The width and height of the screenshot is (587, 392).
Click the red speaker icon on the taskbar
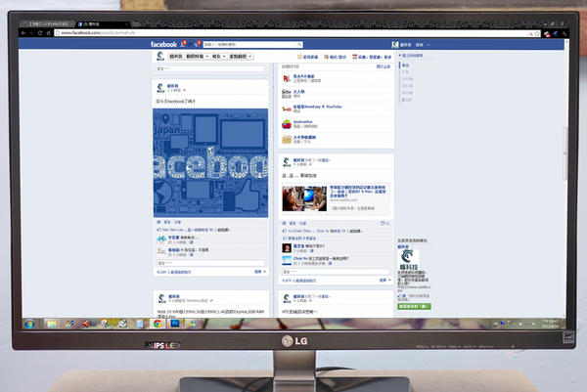[86, 324]
